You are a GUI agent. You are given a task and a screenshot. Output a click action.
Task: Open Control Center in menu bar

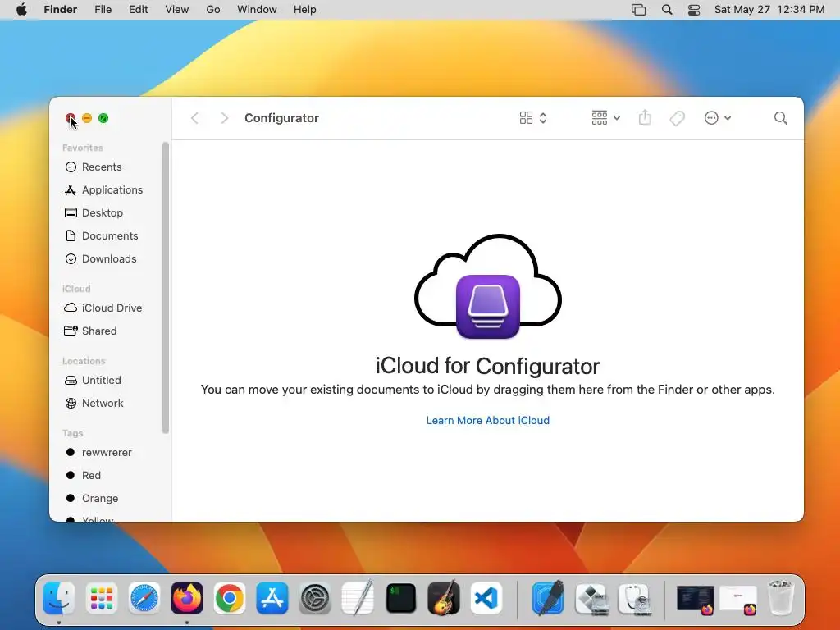tap(694, 10)
